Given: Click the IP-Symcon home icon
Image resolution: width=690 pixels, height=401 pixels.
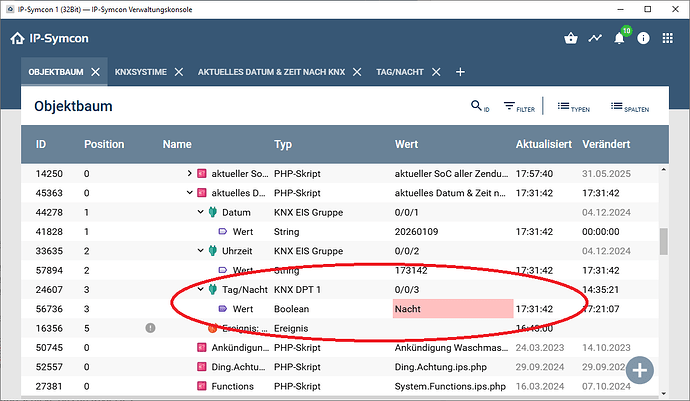Looking at the screenshot, I should click(17, 39).
